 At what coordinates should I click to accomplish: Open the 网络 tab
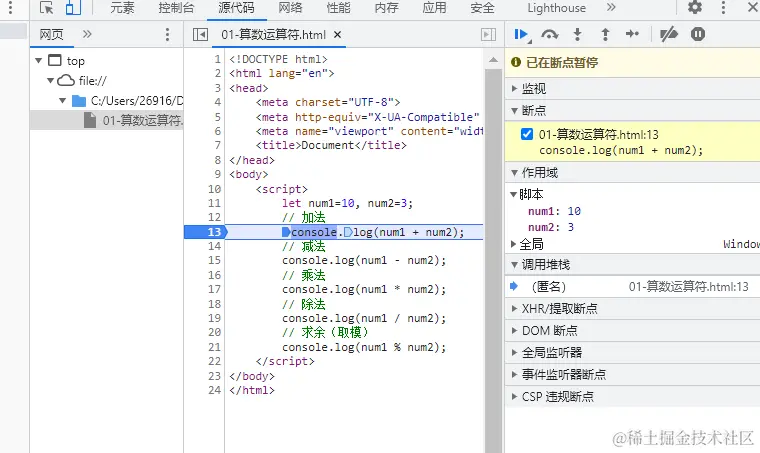pyautogui.click(x=290, y=8)
